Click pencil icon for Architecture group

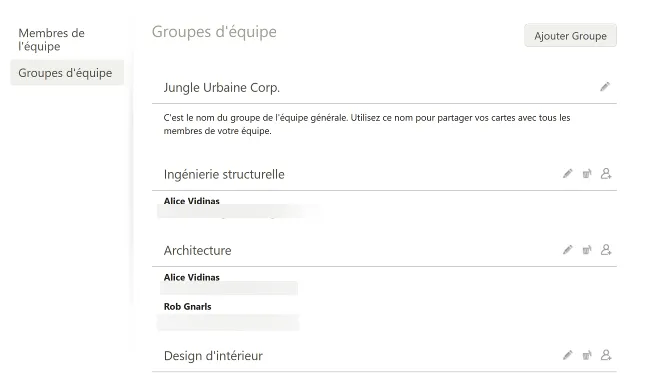click(568, 250)
